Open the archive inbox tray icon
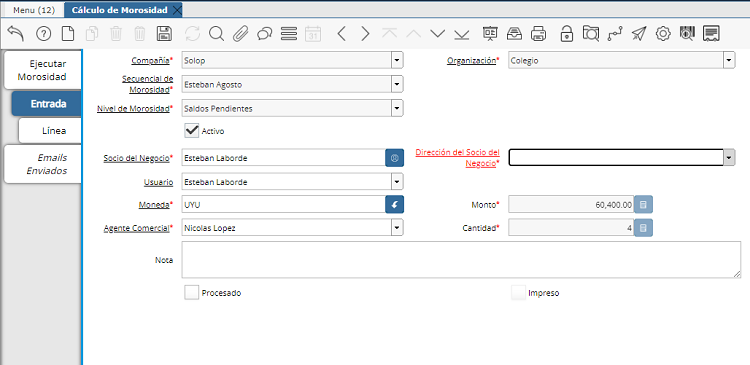Viewport: 750px width, 365px height. pos(514,33)
